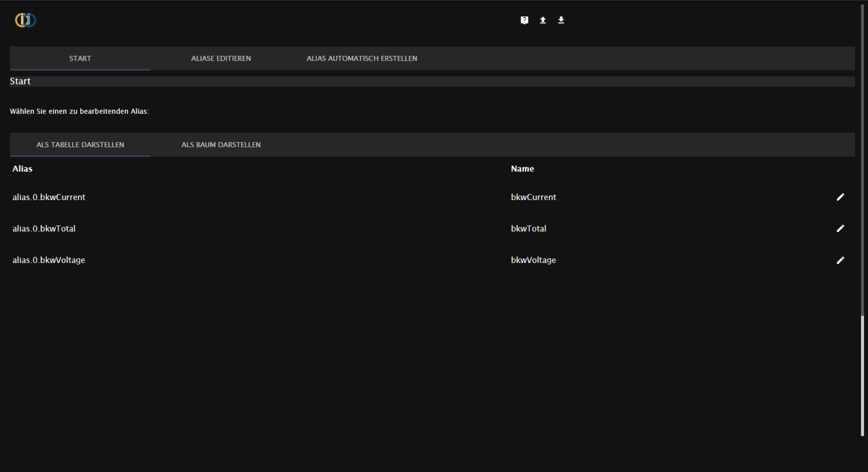868x472 pixels.
Task: Open the ALIAS AUTOMATISCH ERSTELLEN tab
Action: [x=362, y=58]
